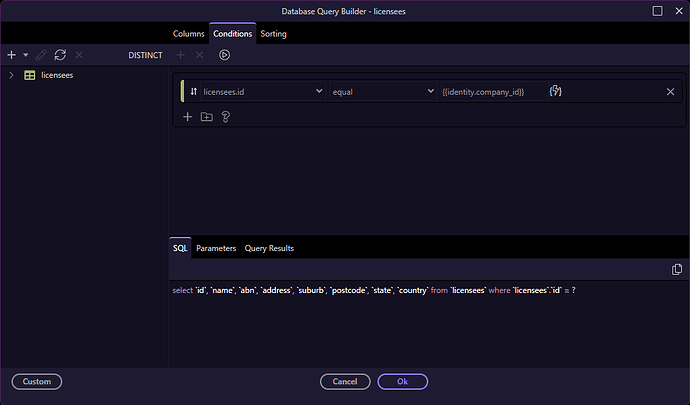Click the add table plus icon
The image size is (690, 405).
tap(11, 55)
